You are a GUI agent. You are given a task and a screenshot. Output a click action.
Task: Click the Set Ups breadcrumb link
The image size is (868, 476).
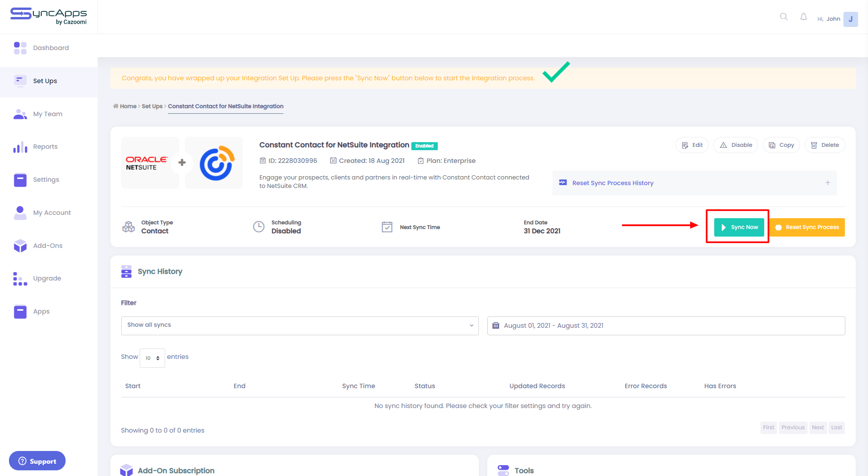pos(152,106)
